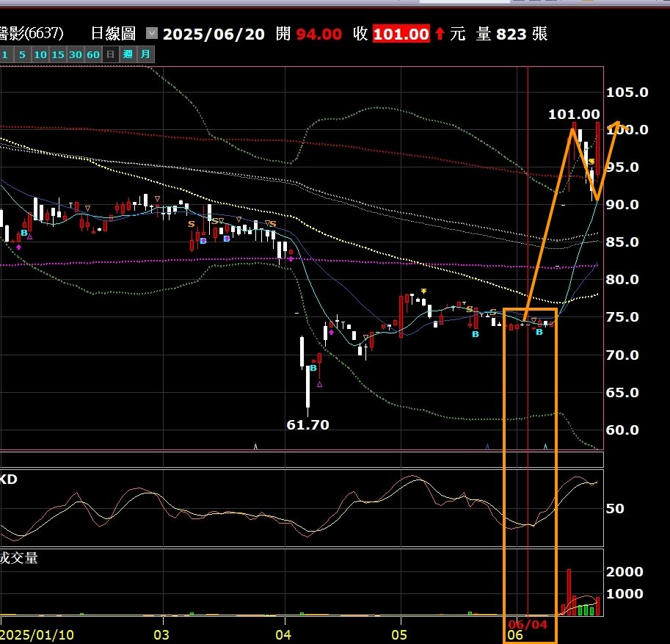The image size is (670, 644).
Task: Click the 2025/01/10 date axis label
Action: 37,635
